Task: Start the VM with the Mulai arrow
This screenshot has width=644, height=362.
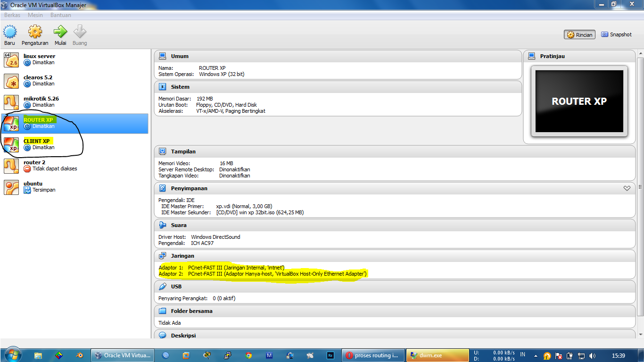Action: click(60, 32)
